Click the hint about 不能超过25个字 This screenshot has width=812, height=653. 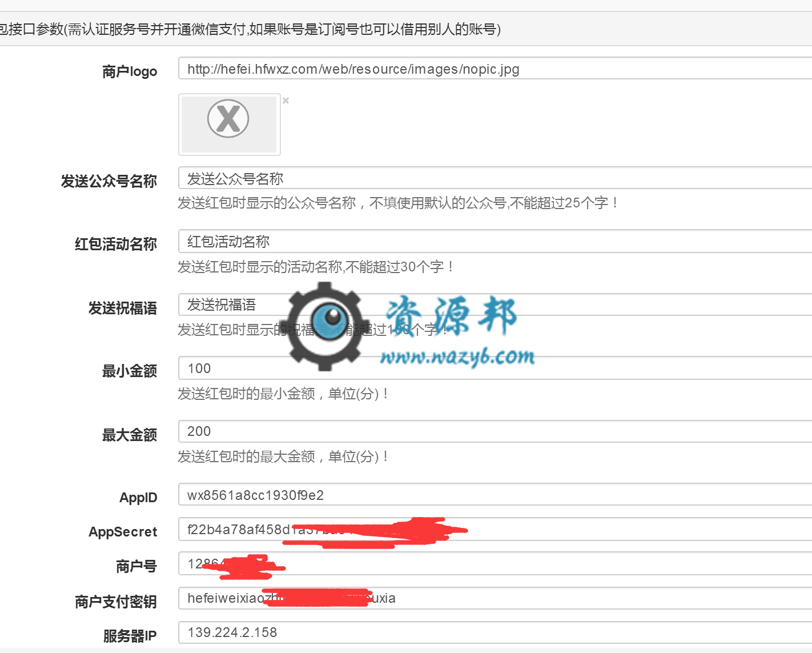point(398,203)
